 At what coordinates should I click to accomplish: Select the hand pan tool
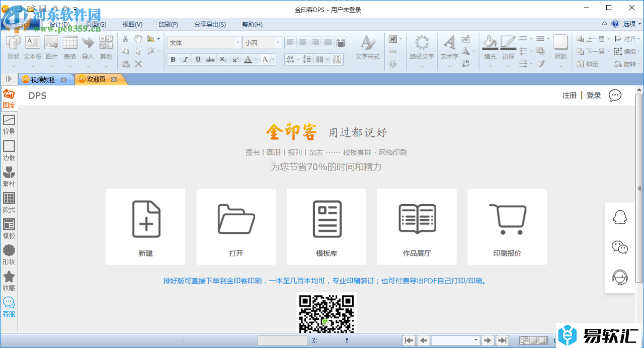tap(138, 39)
